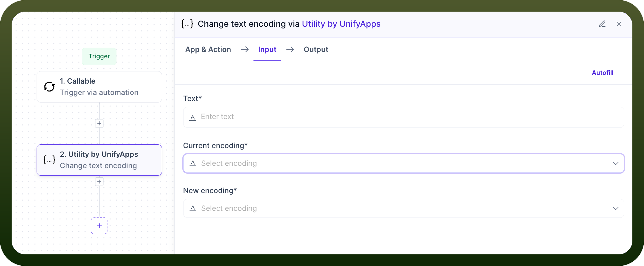Image resolution: width=644 pixels, height=266 pixels.
Task: Focus the Enter text input field
Action: (404, 117)
